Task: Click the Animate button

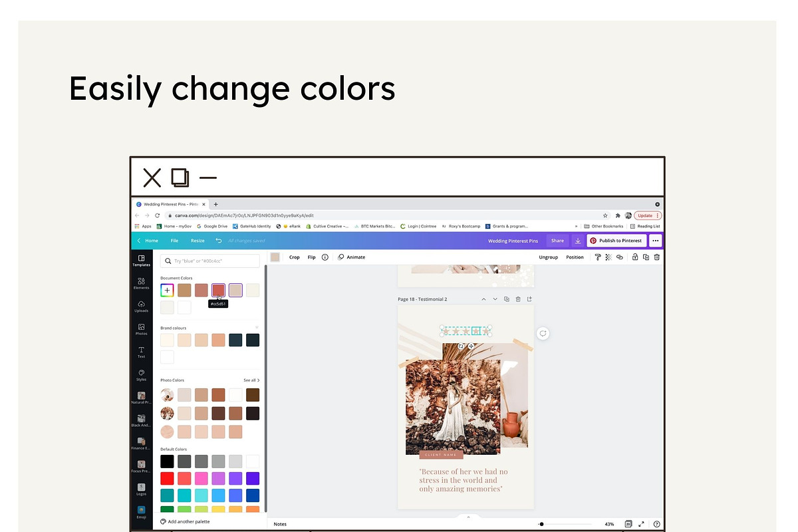Action: pos(351,257)
